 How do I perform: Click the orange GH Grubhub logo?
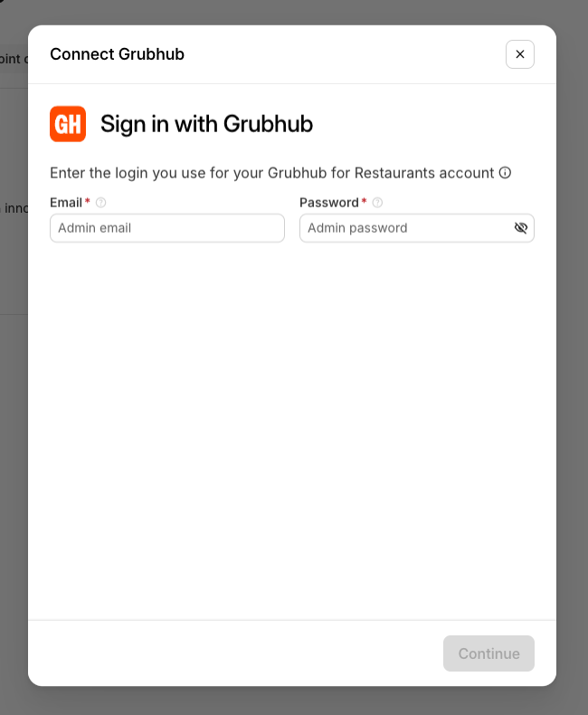click(68, 124)
